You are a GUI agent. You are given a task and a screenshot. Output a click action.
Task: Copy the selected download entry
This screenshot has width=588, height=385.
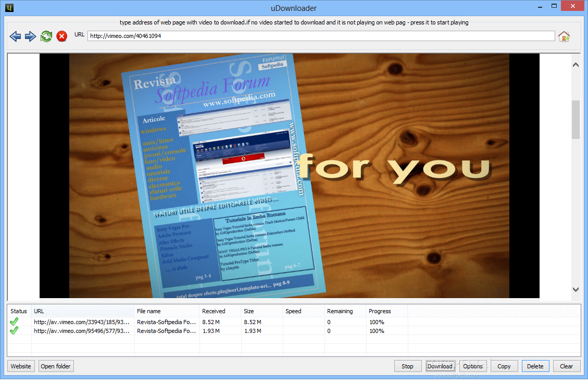tap(504, 366)
